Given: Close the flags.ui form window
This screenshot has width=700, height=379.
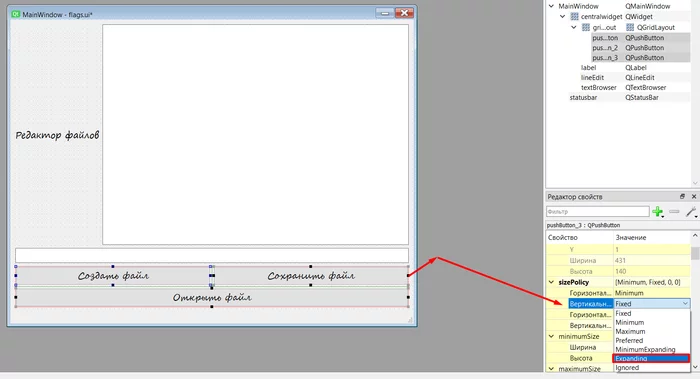Looking at the screenshot, I should (404, 13).
